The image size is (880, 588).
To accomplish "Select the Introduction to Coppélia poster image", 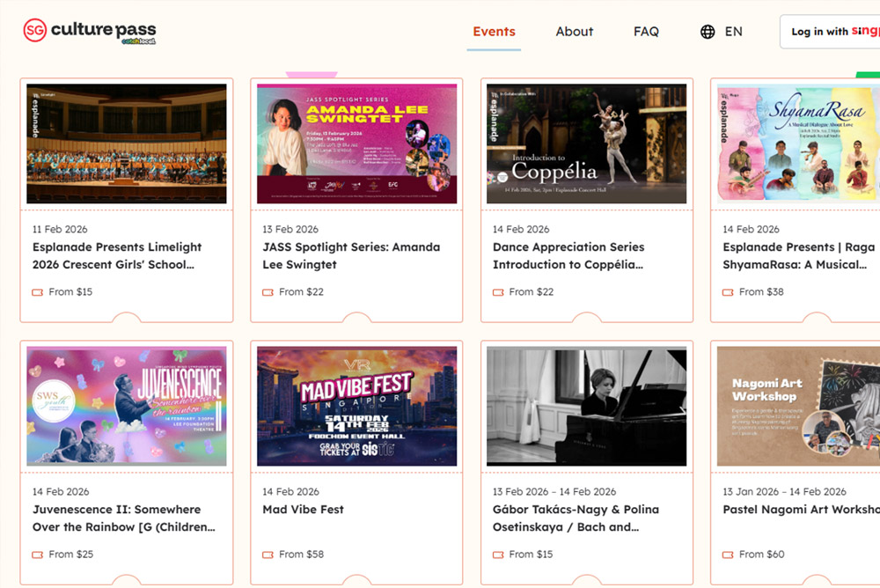I will point(586,143).
